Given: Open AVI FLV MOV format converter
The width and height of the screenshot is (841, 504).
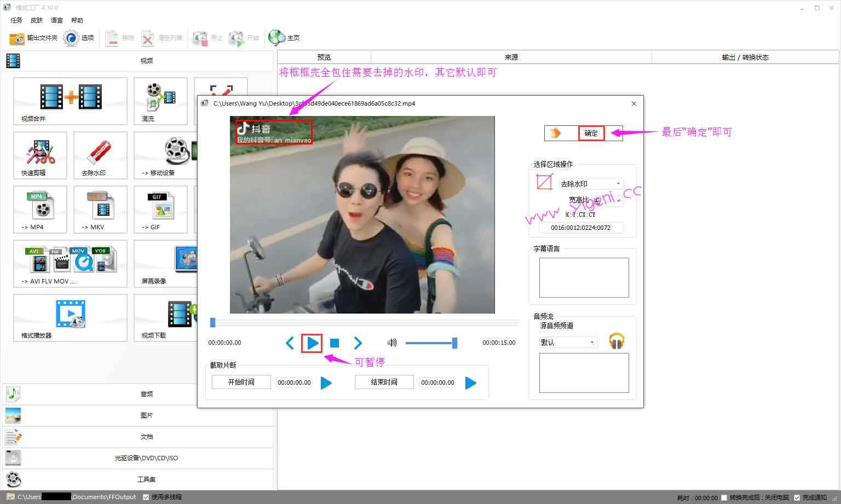Looking at the screenshot, I should pos(70,264).
